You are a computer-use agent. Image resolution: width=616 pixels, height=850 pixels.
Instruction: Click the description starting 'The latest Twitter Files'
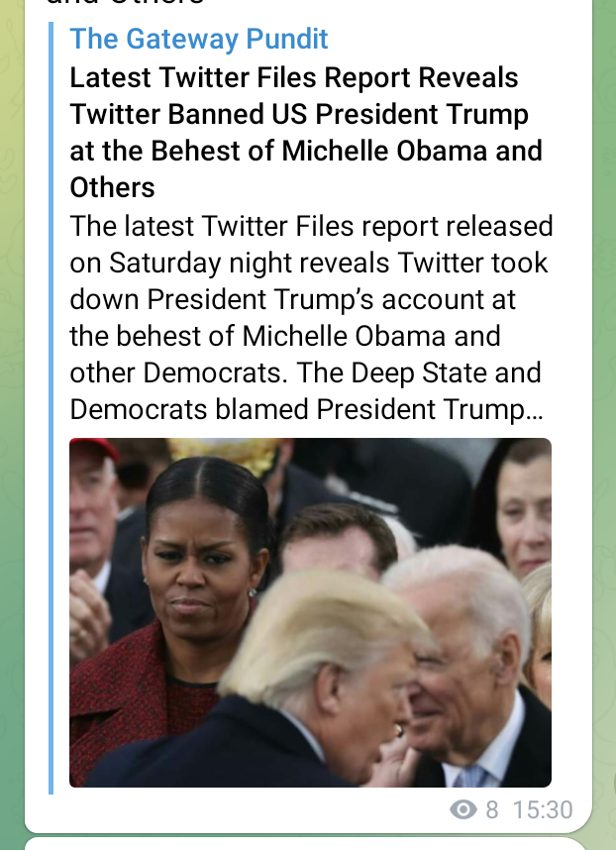tap(312, 318)
